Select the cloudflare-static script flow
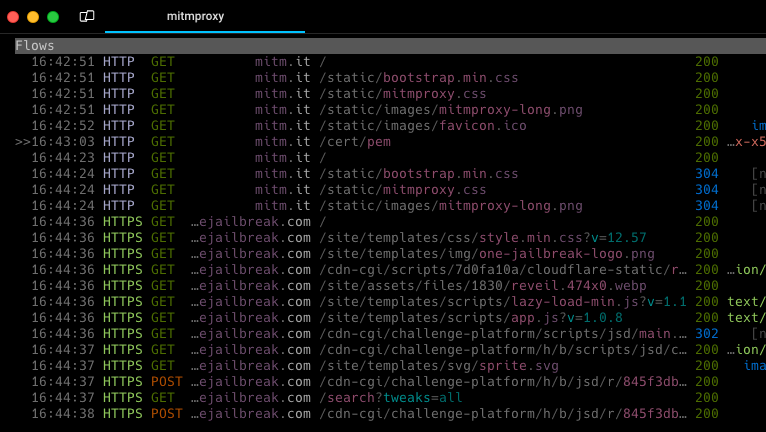This screenshot has width=766, height=432. click(x=390, y=270)
